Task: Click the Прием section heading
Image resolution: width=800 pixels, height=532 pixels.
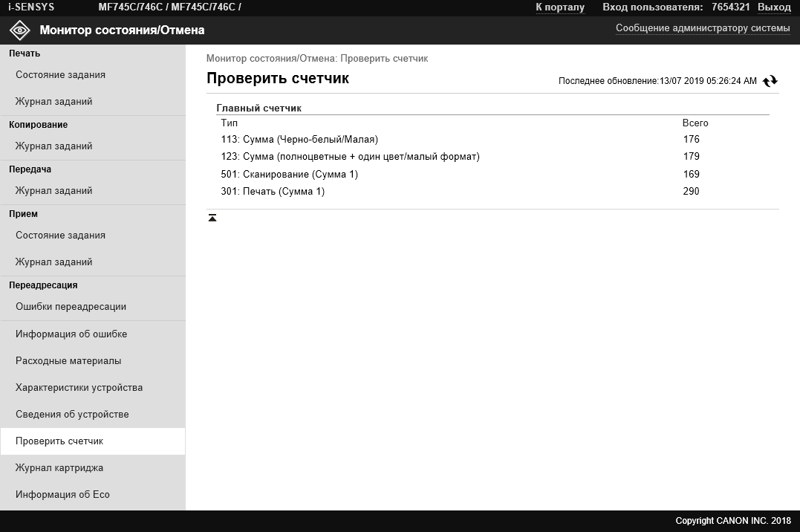Action: click(24, 213)
